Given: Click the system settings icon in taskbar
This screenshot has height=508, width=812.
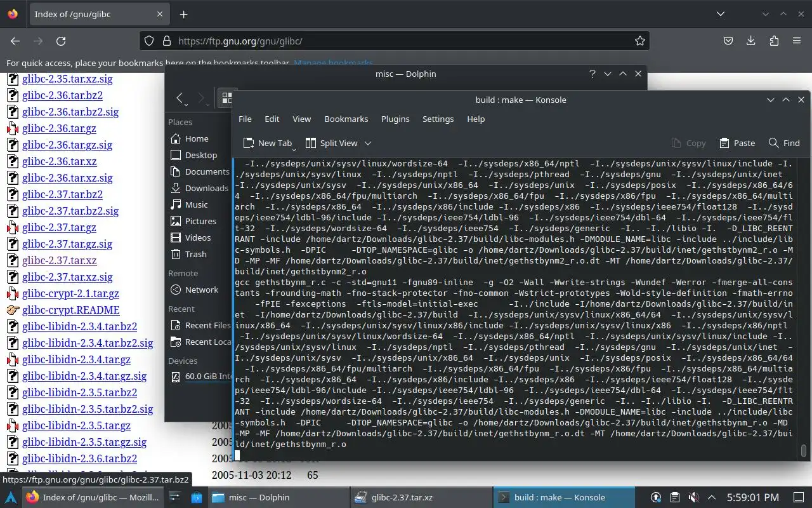Looking at the screenshot, I should [176, 497].
